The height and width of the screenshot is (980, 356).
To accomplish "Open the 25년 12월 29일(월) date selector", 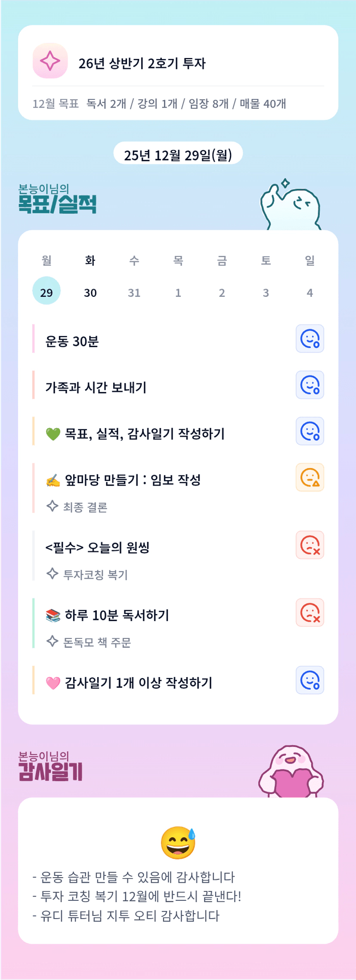I will pos(178,154).
